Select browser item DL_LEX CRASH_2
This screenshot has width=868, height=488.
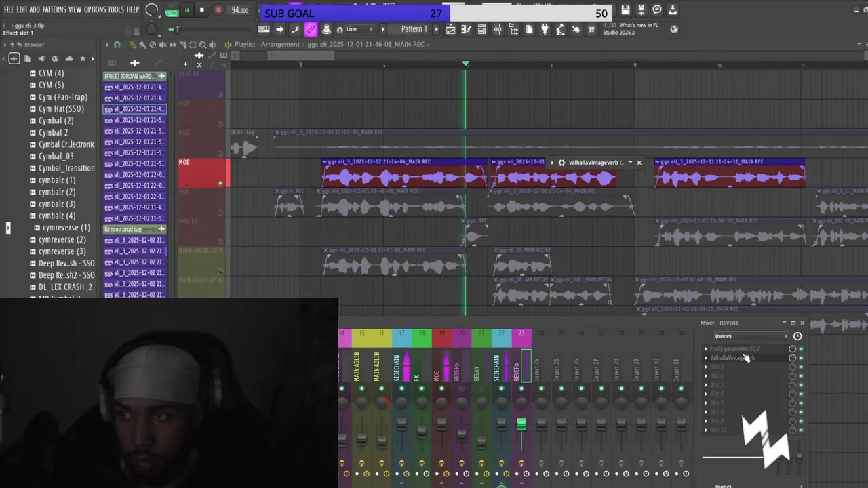click(65, 287)
